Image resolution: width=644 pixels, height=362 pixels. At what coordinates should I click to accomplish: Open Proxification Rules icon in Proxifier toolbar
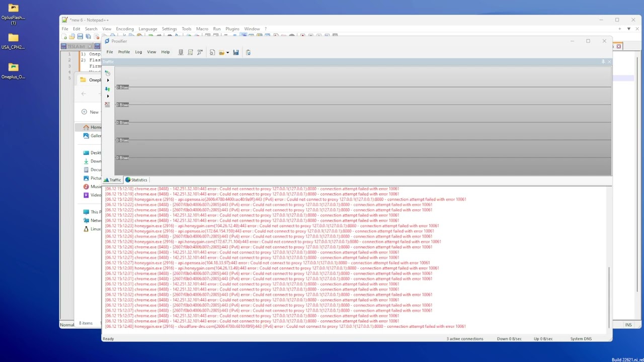[x=190, y=52]
